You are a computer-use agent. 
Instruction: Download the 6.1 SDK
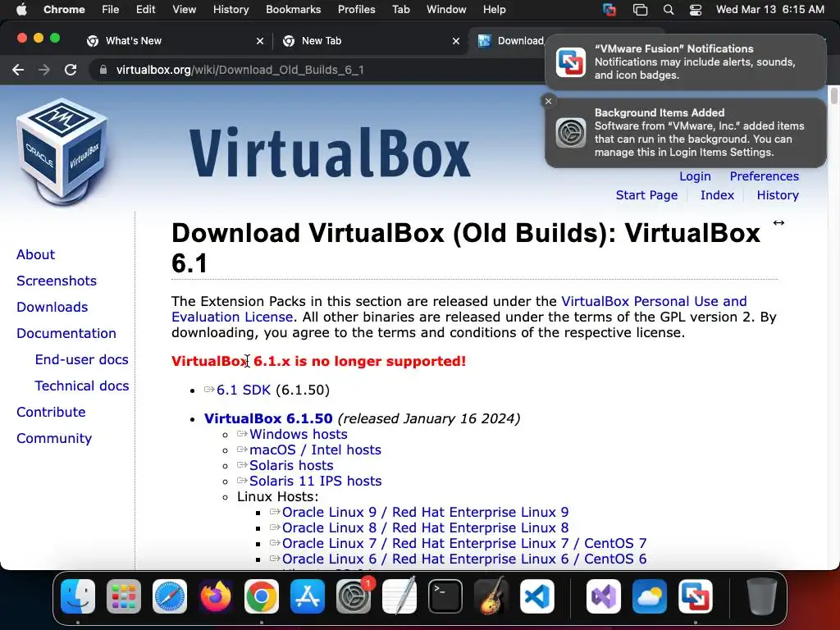pos(243,390)
